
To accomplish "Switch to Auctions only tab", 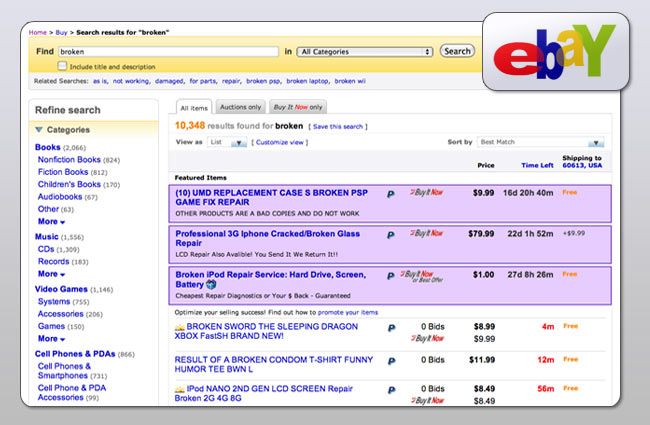I will [240, 107].
